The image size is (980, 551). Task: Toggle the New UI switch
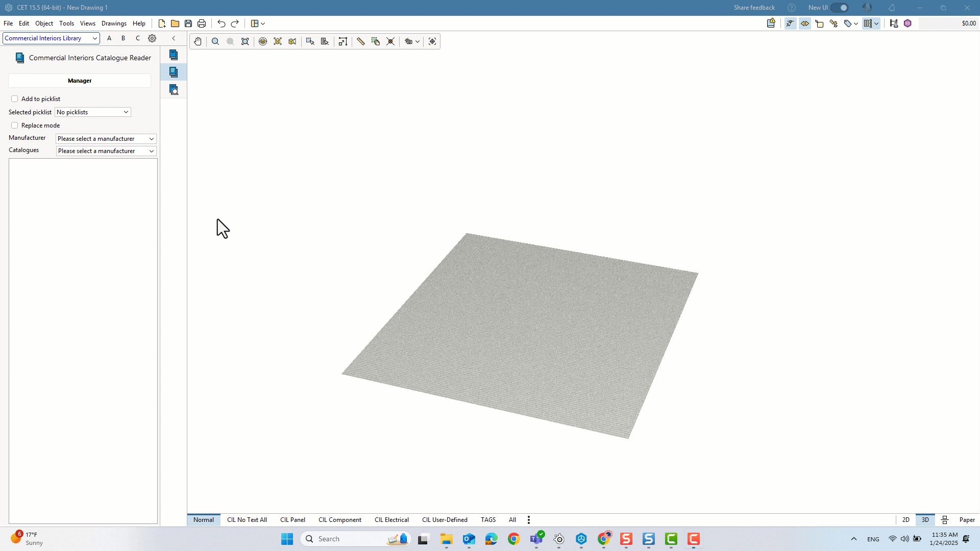[x=840, y=8]
